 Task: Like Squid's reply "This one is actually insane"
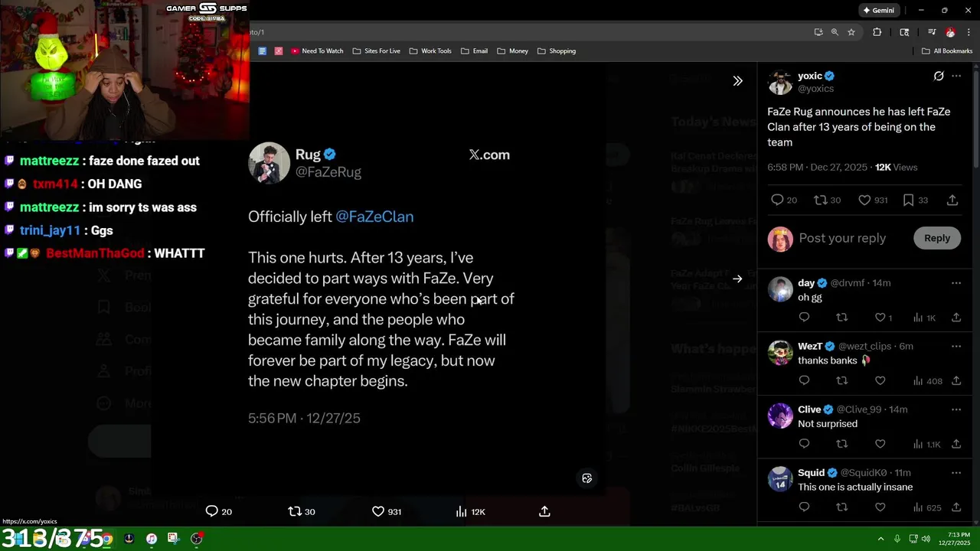880,507
